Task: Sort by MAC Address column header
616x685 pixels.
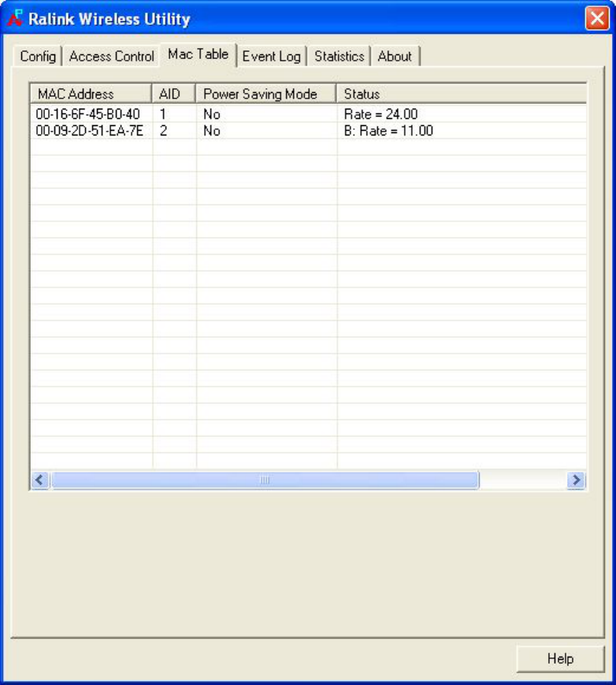Action: click(91, 94)
